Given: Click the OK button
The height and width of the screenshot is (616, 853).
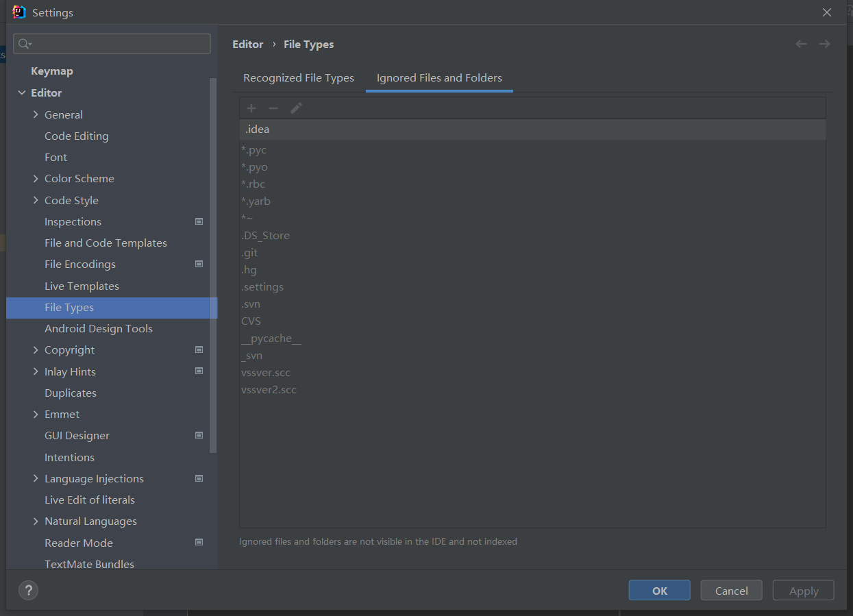Looking at the screenshot, I should (659, 591).
